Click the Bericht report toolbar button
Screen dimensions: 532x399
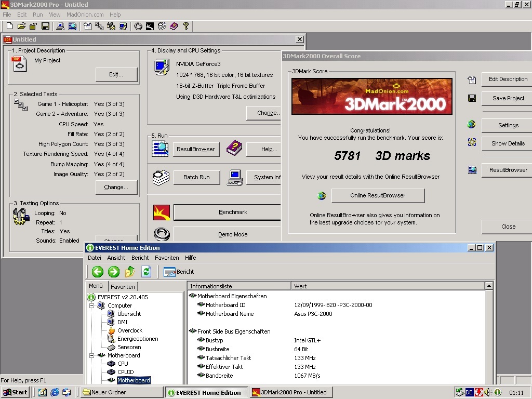point(179,272)
